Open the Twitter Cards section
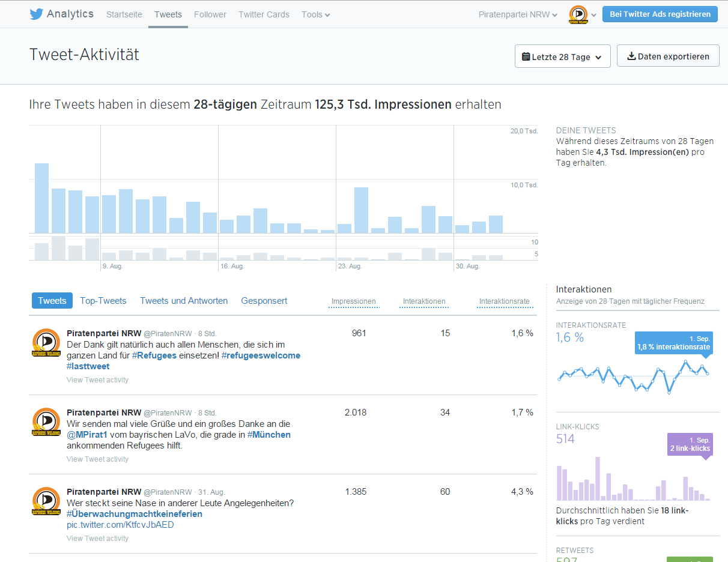728x562 pixels. click(x=264, y=14)
